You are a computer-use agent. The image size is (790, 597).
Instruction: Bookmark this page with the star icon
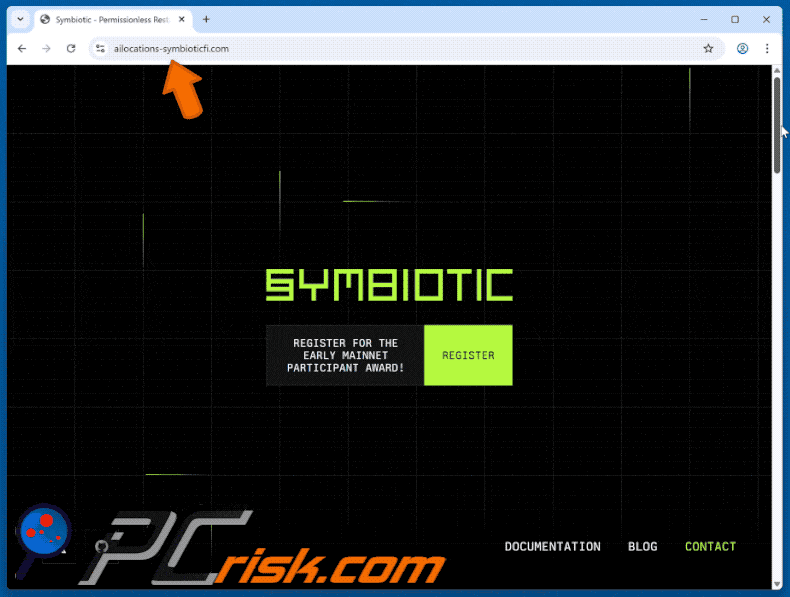(x=708, y=48)
